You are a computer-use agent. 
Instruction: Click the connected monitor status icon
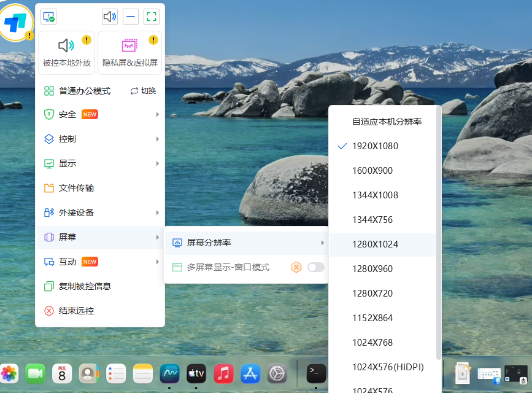click(x=48, y=17)
